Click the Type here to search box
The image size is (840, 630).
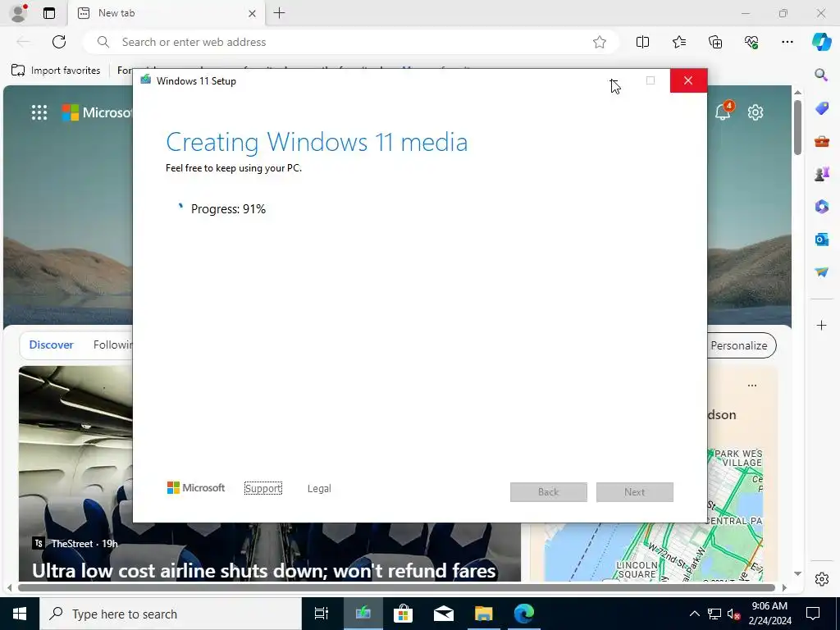pos(171,614)
